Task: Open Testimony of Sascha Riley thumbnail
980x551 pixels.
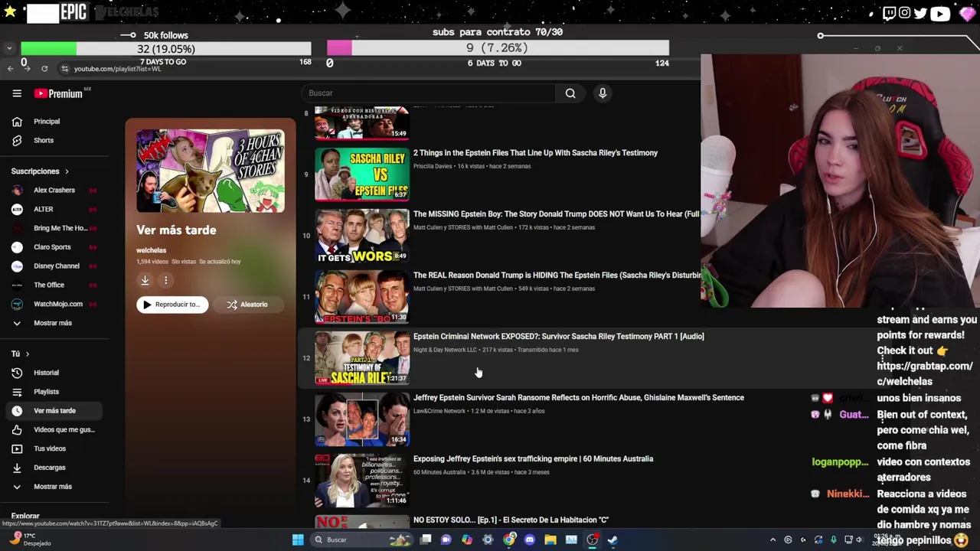Action: (362, 358)
